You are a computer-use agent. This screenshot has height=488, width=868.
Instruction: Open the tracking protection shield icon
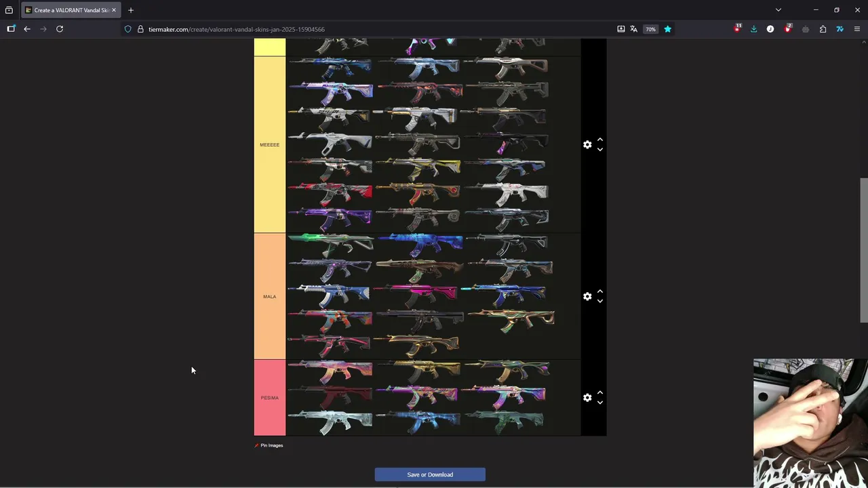click(x=127, y=29)
